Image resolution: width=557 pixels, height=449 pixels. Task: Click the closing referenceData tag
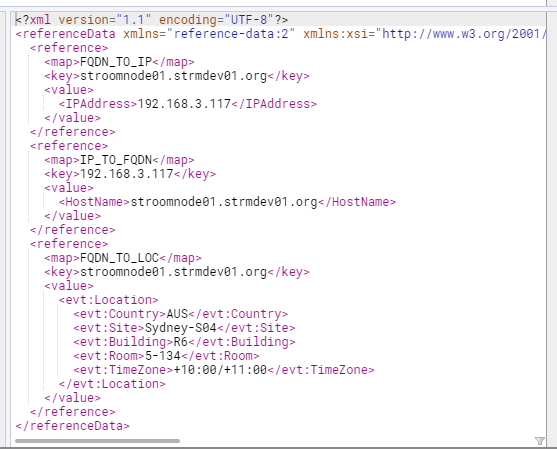coord(72,426)
